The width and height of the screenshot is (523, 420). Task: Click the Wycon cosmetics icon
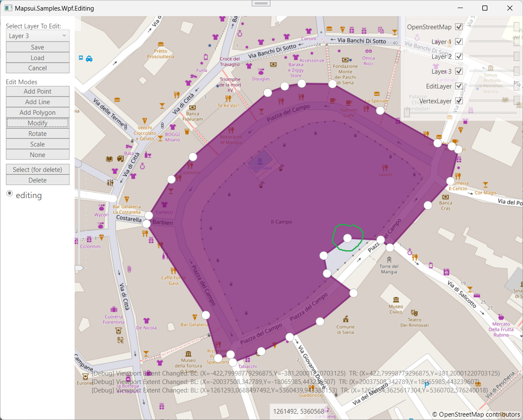(101, 207)
